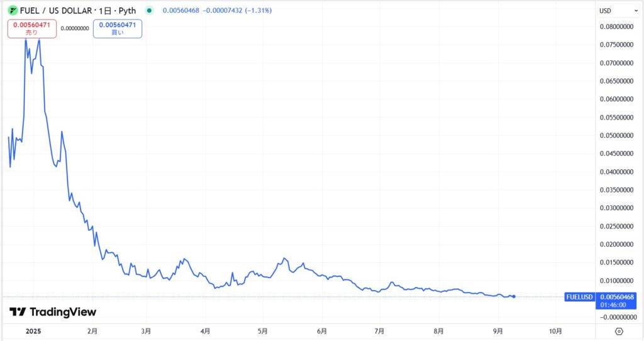Click the 2025 year marker on time axis

coord(32,331)
